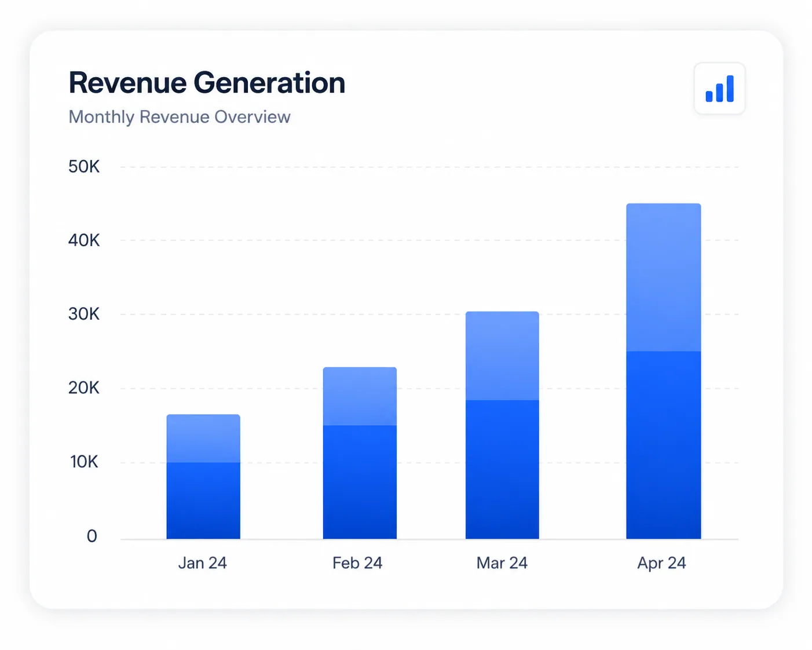Screen dimensions: 812x650
Task: Select the Apr 24 bar's light upper segment
Action: tap(664, 277)
